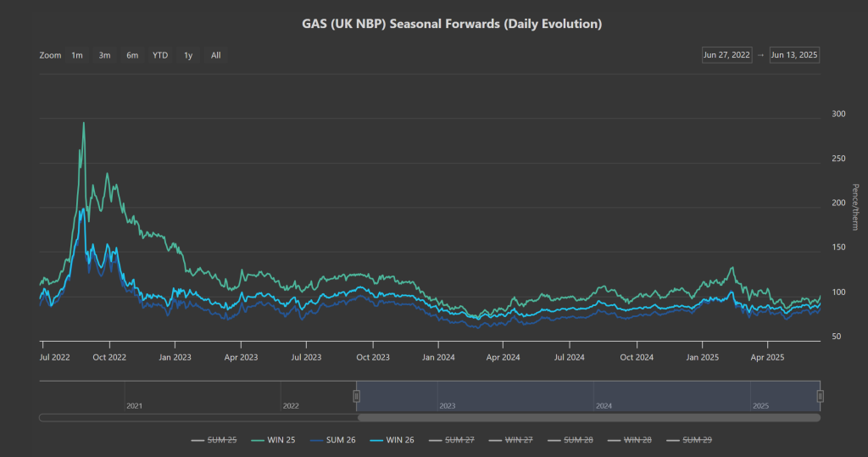Image resolution: width=868 pixels, height=457 pixels.
Task: Click the horizontal scrollbar thumb below navigator
Action: pos(589,418)
